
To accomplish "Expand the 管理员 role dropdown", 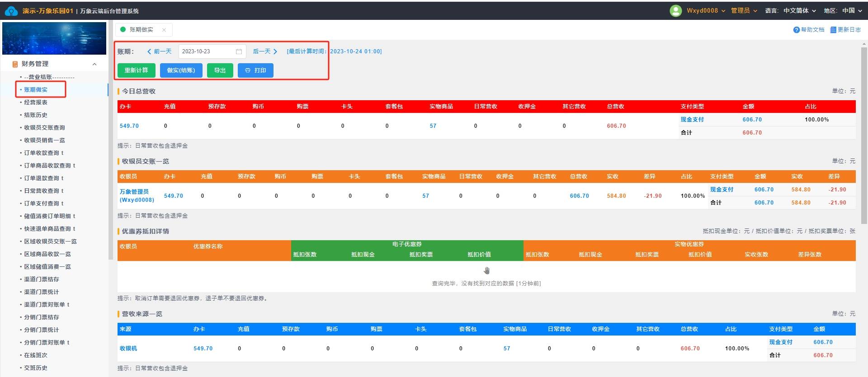I will (x=744, y=11).
